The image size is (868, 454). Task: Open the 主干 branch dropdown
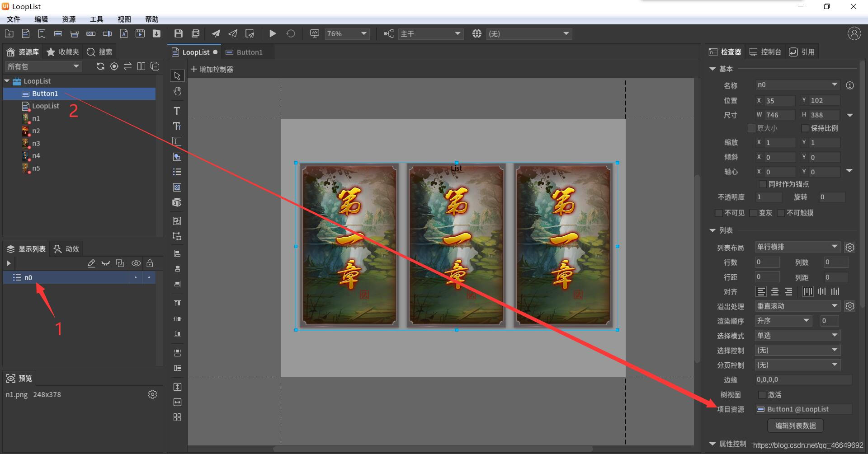[431, 34]
